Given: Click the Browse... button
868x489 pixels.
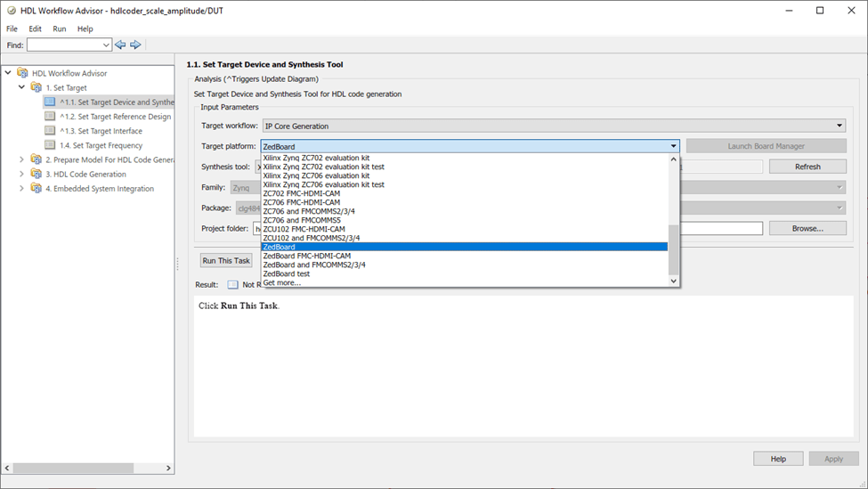Looking at the screenshot, I should (807, 228).
